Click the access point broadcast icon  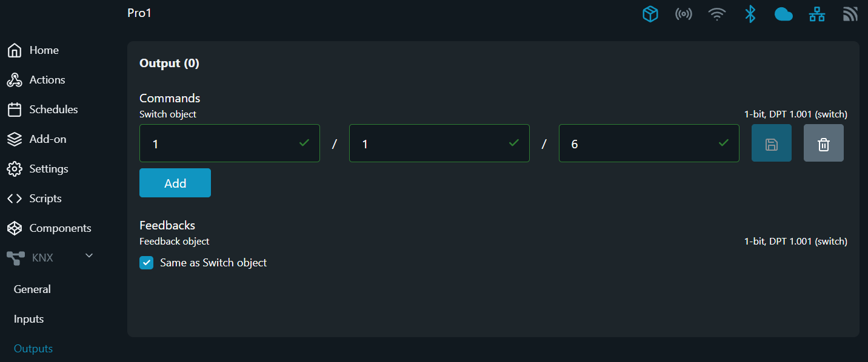click(x=684, y=15)
